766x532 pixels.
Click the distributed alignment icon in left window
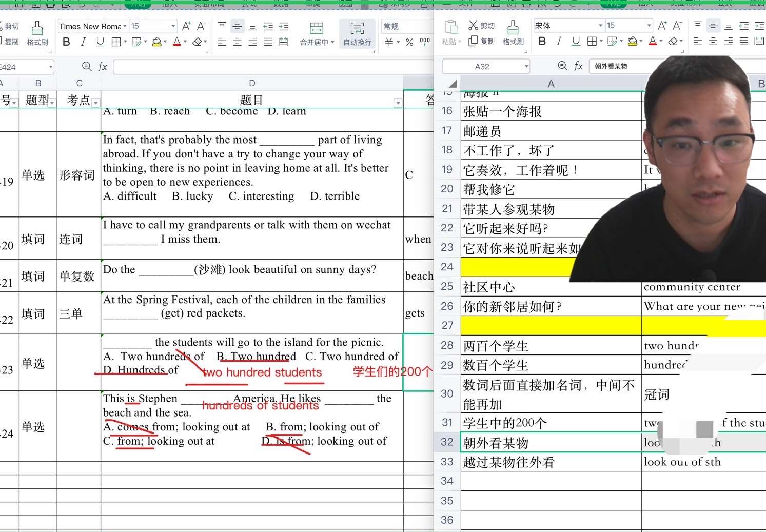coord(283,42)
